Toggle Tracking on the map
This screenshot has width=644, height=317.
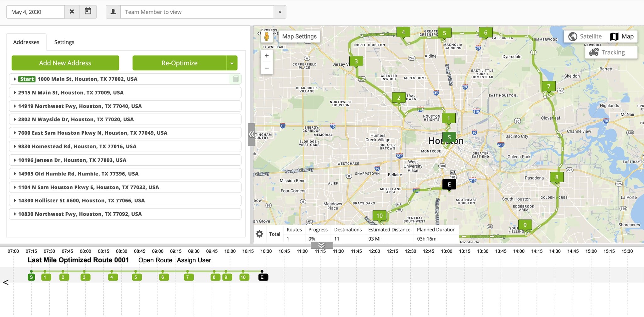pyautogui.click(x=611, y=52)
